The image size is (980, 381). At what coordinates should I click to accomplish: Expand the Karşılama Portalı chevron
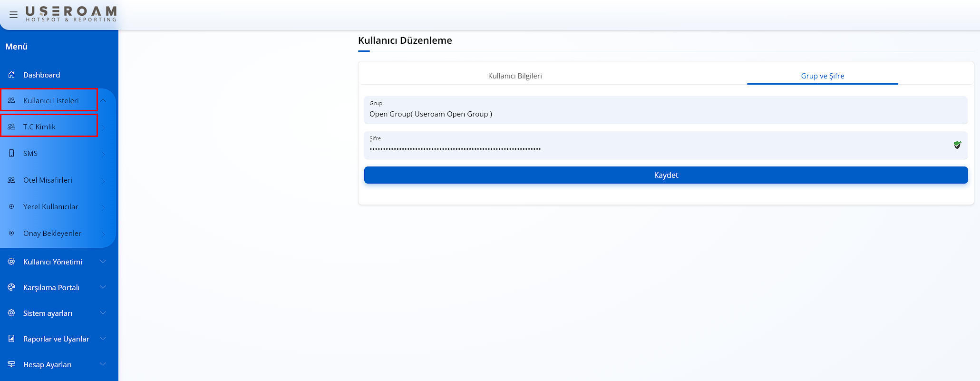[103, 287]
